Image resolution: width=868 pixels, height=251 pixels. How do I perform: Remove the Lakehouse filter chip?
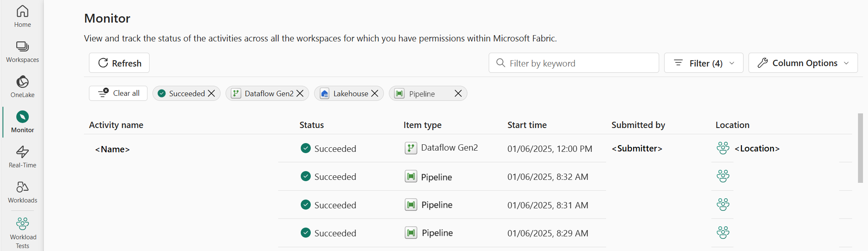click(375, 93)
